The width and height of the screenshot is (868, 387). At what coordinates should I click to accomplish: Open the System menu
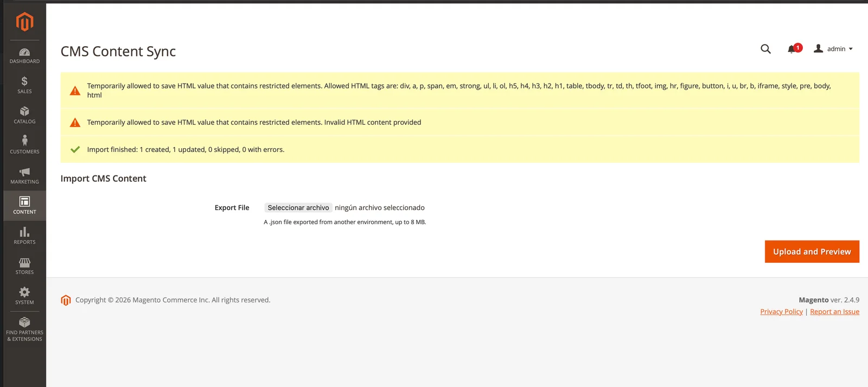pyautogui.click(x=24, y=296)
